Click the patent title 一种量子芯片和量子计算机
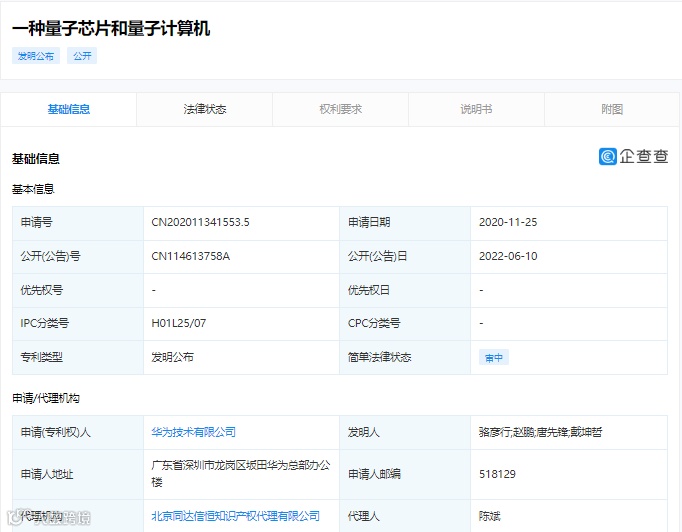This screenshot has height=532, width=682. (x=111, y=29)
